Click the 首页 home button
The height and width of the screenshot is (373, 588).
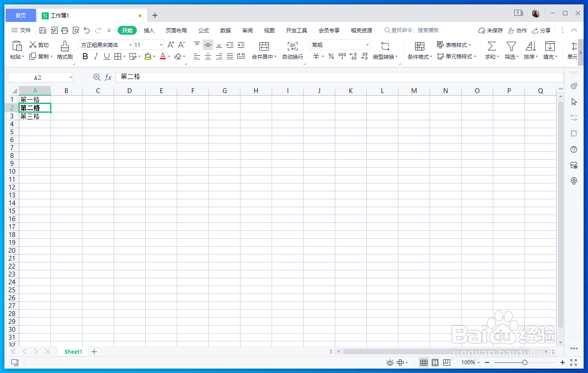pos(20,15)
